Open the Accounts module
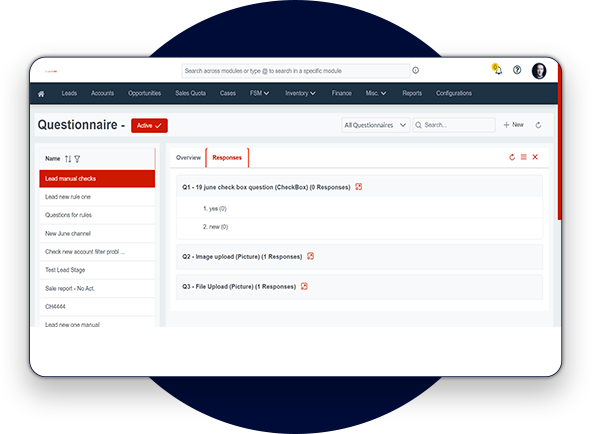 click(x=102, y=93)
